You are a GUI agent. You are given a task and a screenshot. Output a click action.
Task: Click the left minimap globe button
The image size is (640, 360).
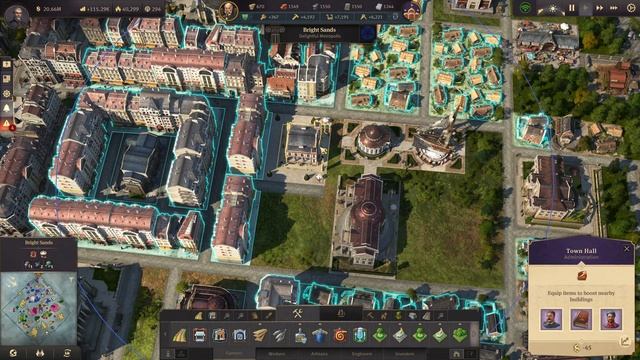[x=13, y=353]
